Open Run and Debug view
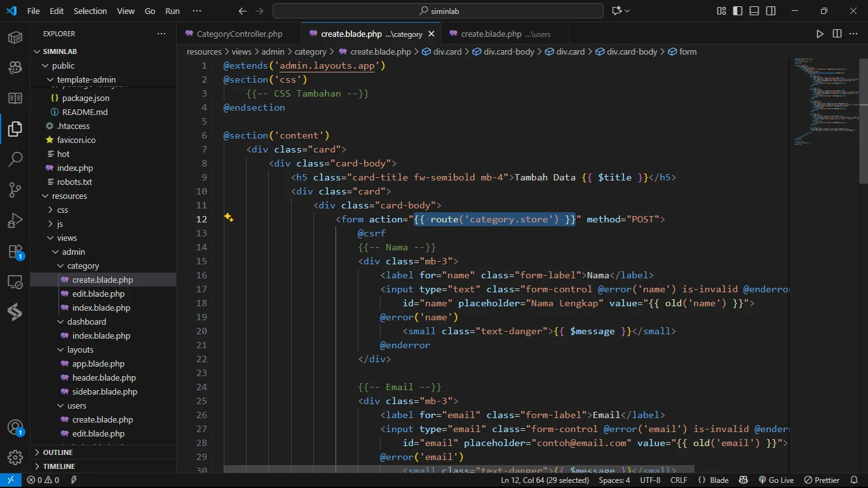This screenshot has height=488, width=868. pyautogui.click(x=15, y=220)
